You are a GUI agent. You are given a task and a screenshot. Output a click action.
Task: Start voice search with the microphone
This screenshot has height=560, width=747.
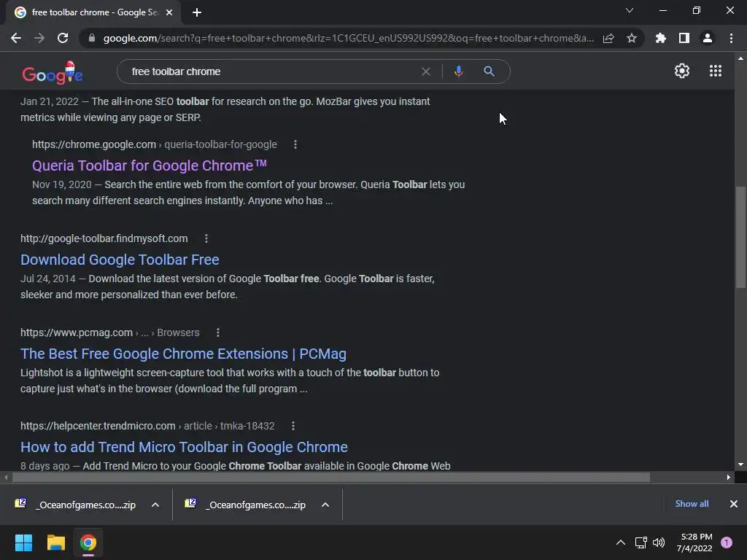458,71
